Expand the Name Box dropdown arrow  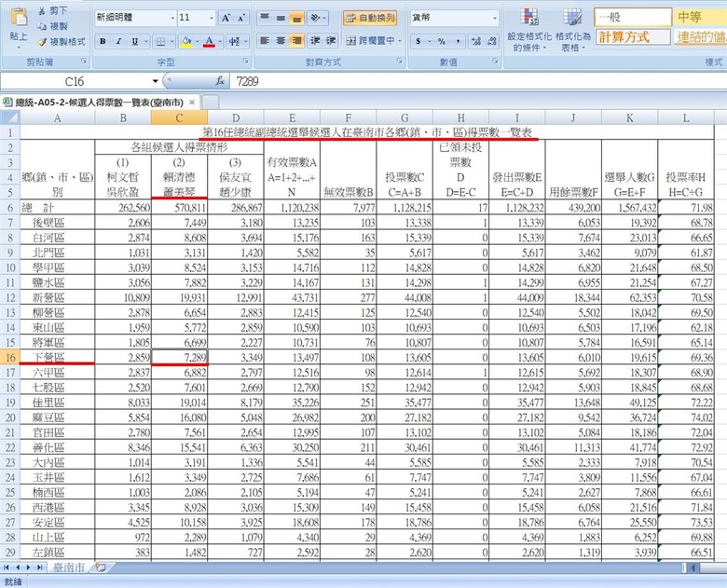156,81
